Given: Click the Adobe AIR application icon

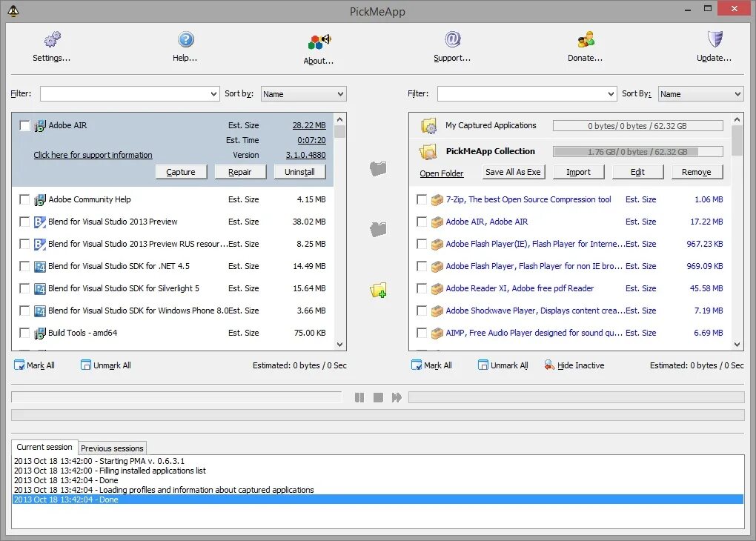Looking at the screenshot, I should click(x=40, y=126).
